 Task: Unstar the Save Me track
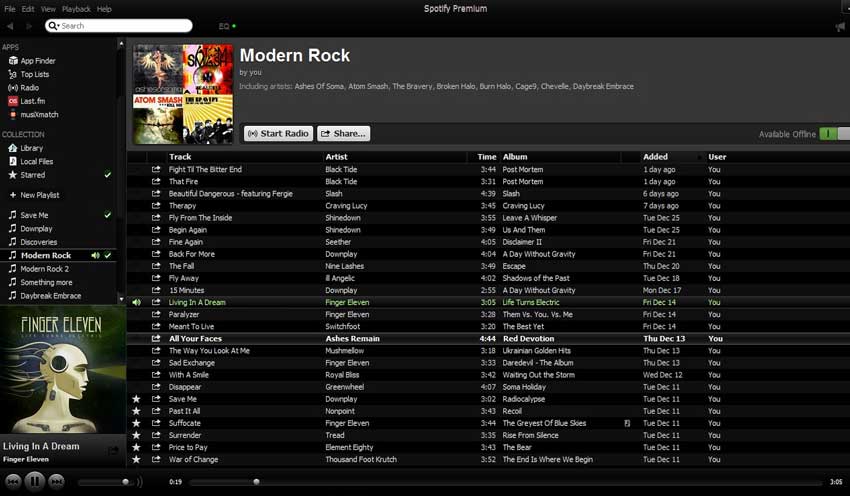coord(137,399)
